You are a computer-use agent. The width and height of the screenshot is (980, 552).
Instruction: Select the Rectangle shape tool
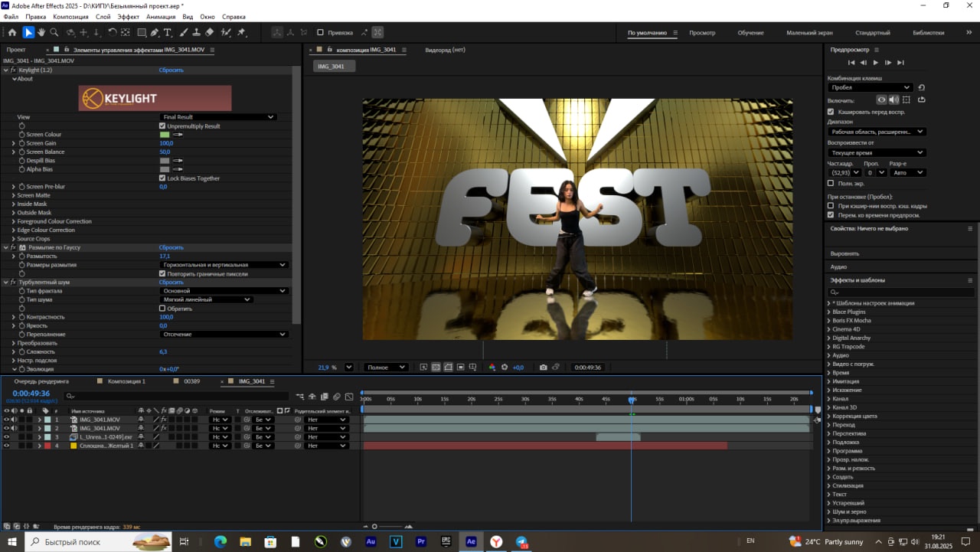click(142, 32)
